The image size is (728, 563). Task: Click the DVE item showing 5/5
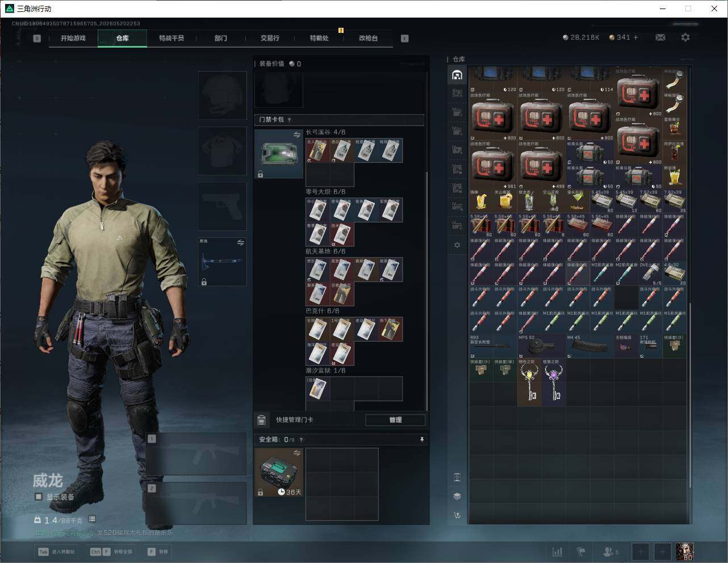(651, 274)
